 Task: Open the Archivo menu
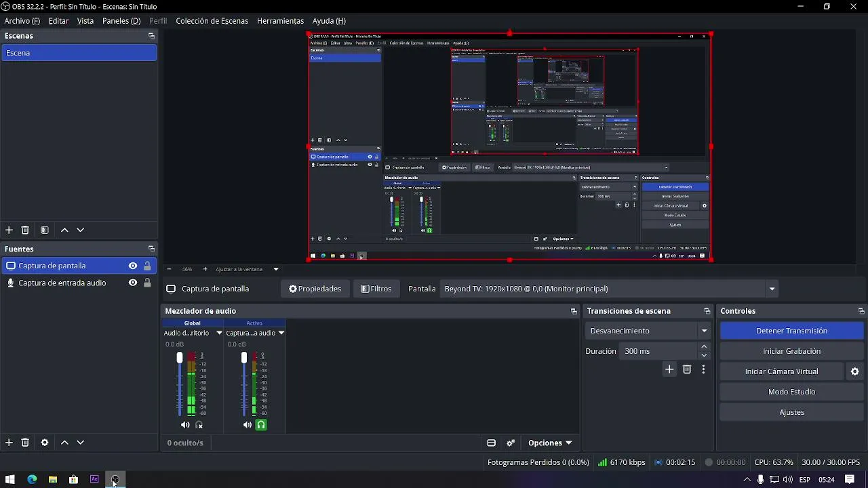coord(22,21)
